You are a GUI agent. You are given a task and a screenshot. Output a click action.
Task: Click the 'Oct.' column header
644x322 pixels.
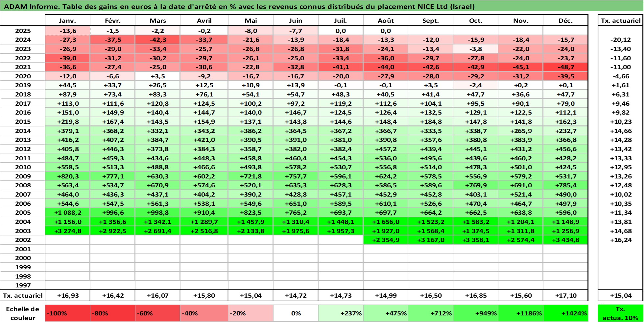(476, 20)
